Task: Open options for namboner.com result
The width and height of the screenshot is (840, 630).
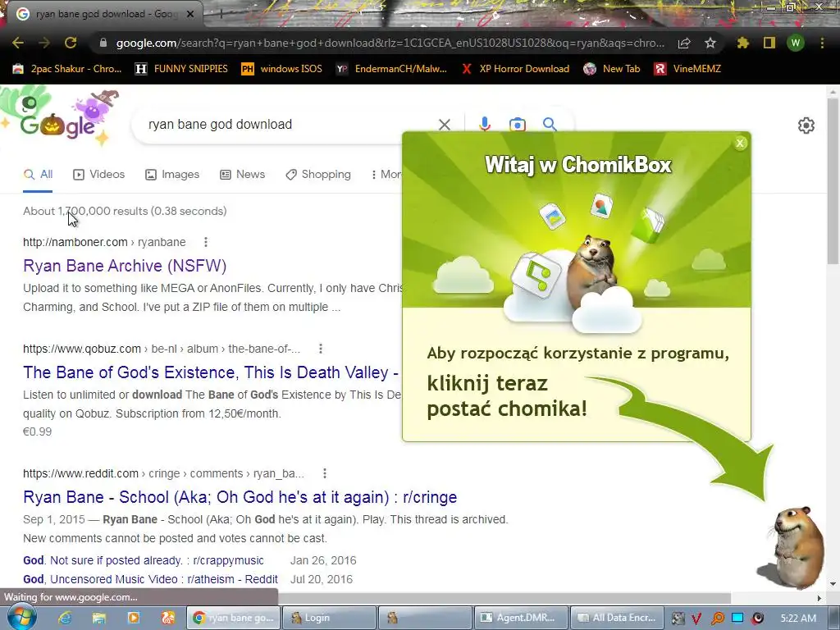Action: pos(206,242)
